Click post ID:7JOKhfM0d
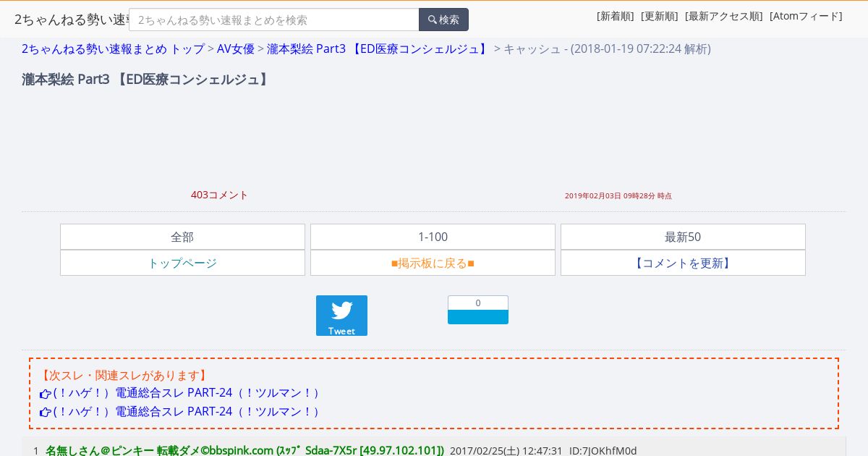The image size is (868, 456). pos(603,450)
